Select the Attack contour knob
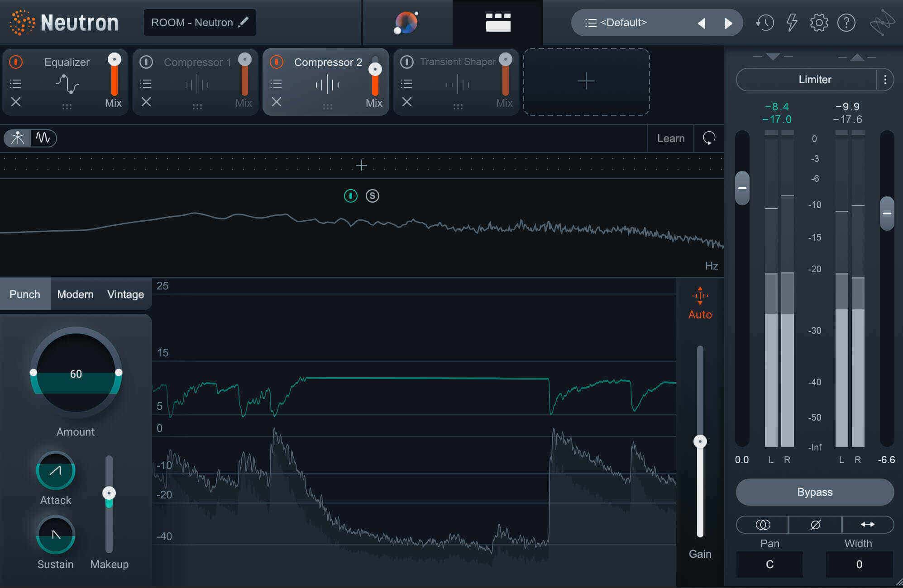 pyautogui.click(x=56, y=471)
